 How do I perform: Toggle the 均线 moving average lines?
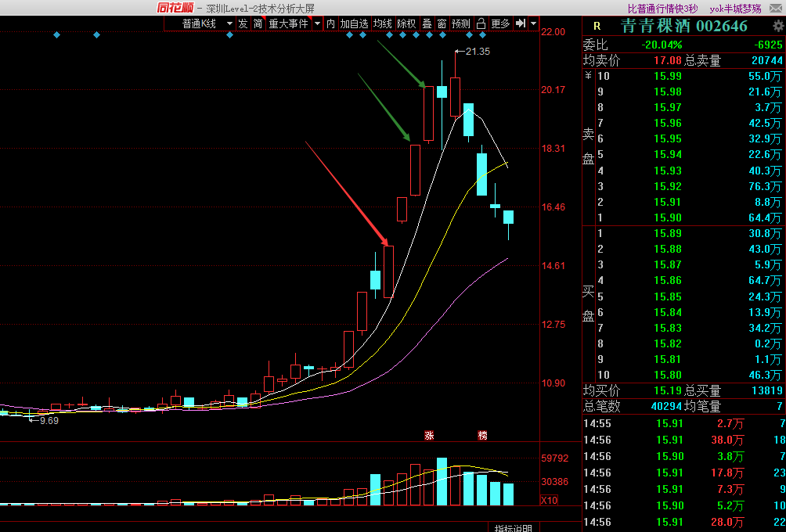click(x=383, y=23)
